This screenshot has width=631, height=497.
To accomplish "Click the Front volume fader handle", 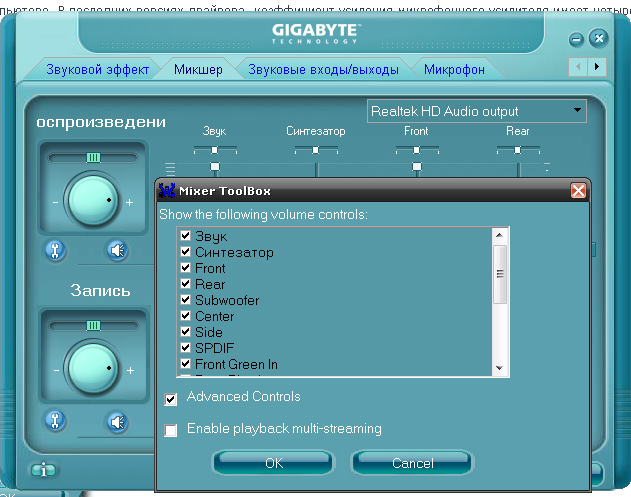I will tap(417, 166).
